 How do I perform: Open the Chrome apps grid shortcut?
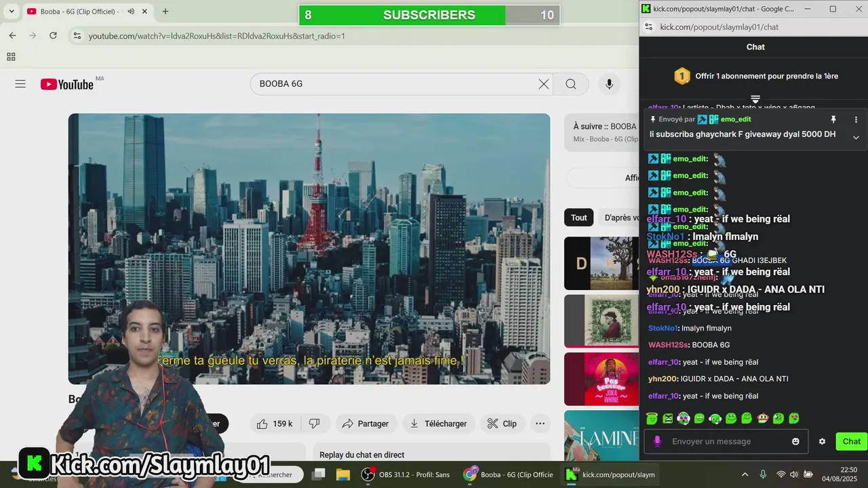tap(11, 57)
